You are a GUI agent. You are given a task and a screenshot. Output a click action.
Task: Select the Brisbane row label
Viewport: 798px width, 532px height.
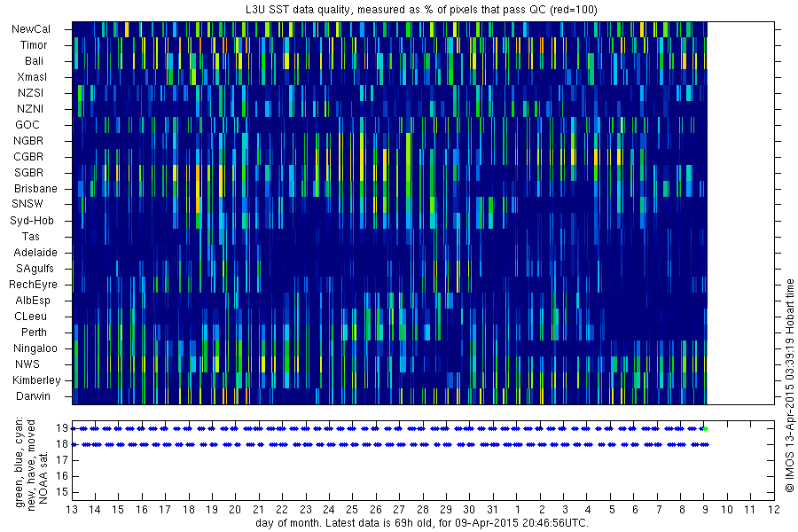click(x=35, y=188)
